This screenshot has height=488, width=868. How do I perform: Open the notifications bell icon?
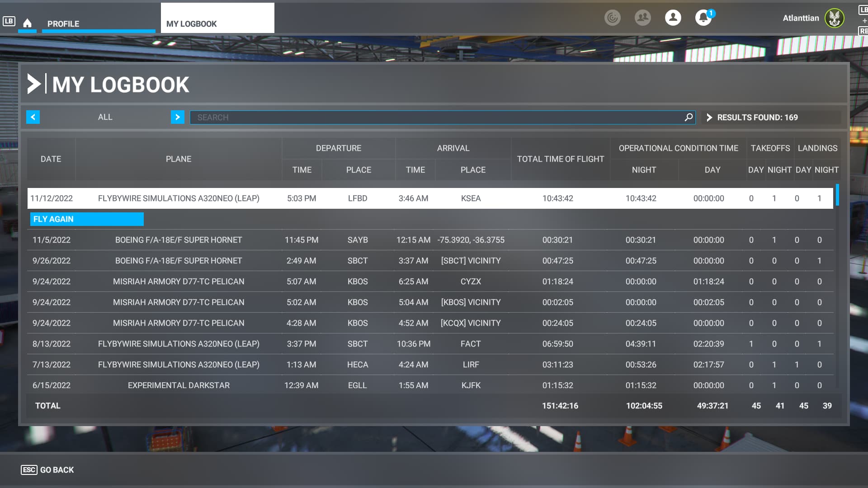(x=703, y=18)
